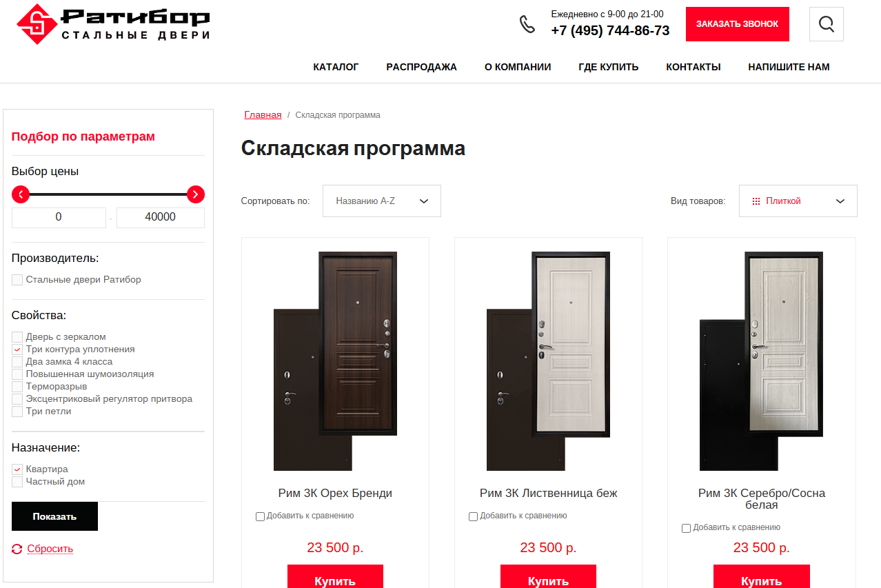The height and width of the screenshot is (588, 881).
Task: Open the Названию A-Z sort dropdown
Action: pos(382,201)
